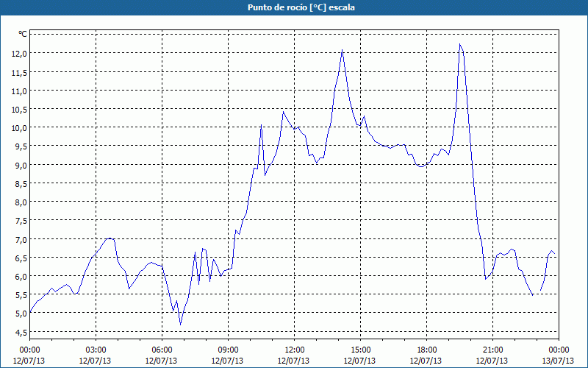Click the 8,5 y-axis value

[x=21, y=183]
